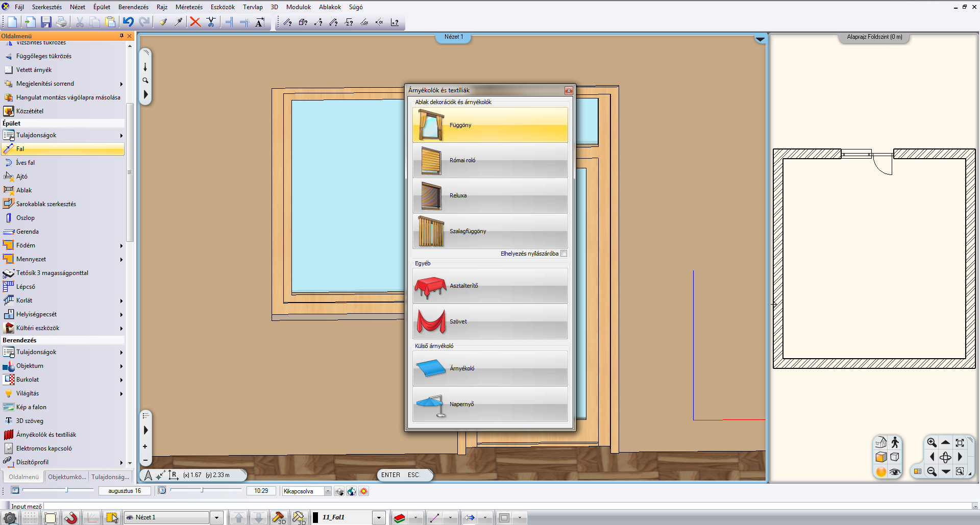
Task: Click the red X delete icon
Action: pyautogui.click(x=195, y=22)
